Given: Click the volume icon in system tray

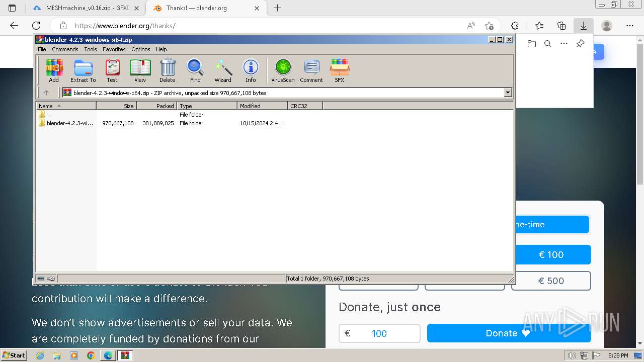Looking at the screenshot, I should (x=572, y=355).
